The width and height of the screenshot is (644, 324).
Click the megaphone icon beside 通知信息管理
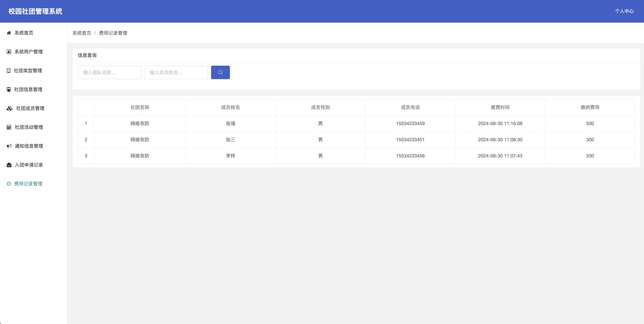tap(9, 146)
